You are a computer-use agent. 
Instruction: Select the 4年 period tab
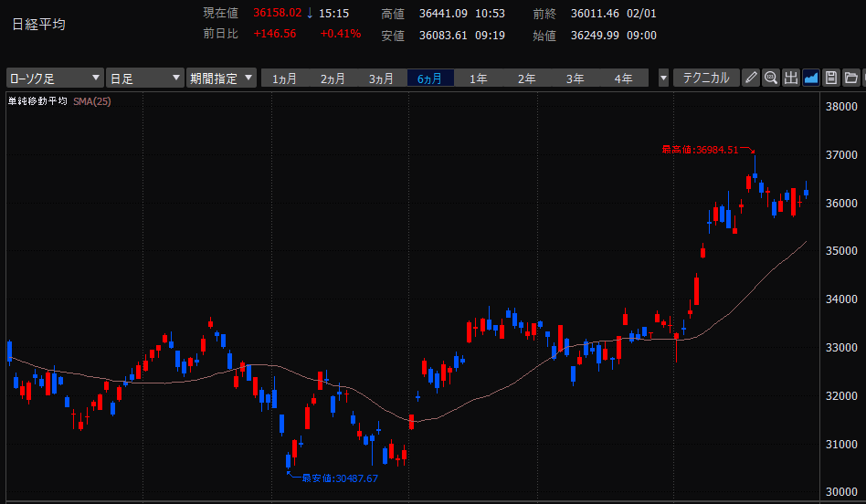click(624, 79)
